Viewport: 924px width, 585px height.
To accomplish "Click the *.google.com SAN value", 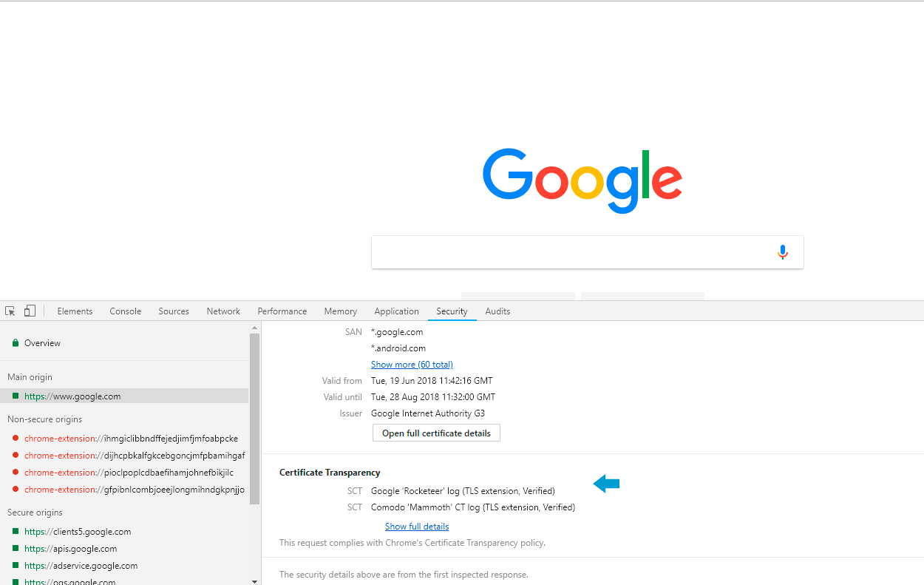I will tap(397, 332).
